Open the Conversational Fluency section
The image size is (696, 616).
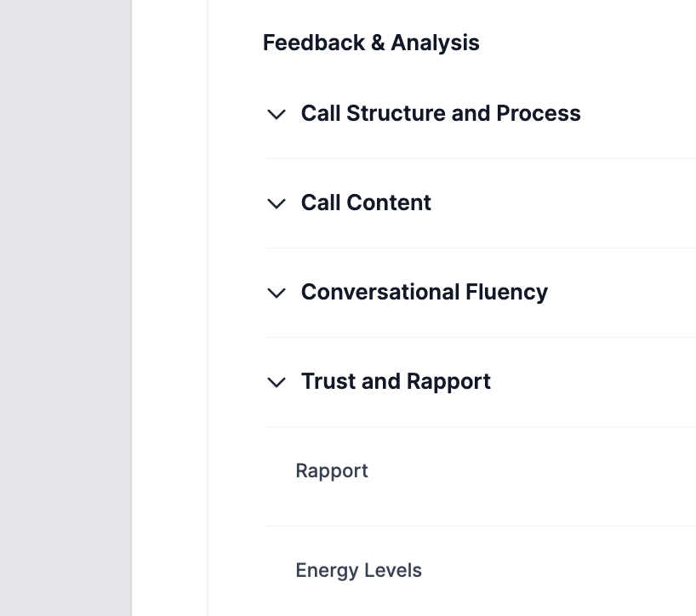point(425,292)
